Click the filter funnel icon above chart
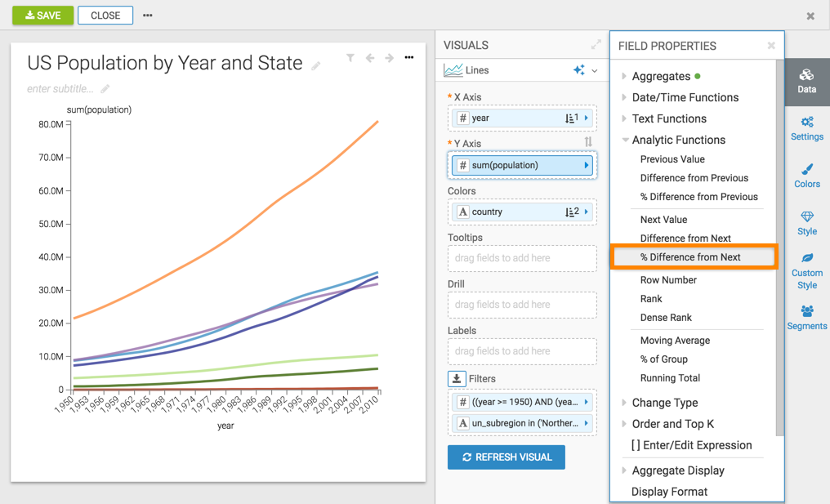The image size is (830, 504). tap(350, 58)
